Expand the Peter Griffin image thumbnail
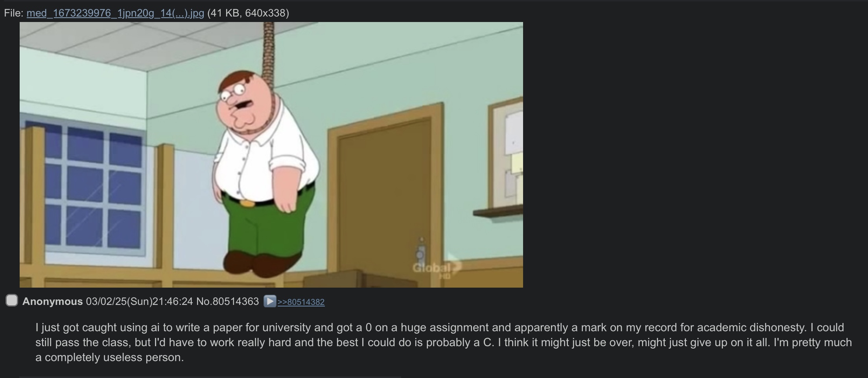The height and width of the screenshot is (378, 868). point(271,155)
